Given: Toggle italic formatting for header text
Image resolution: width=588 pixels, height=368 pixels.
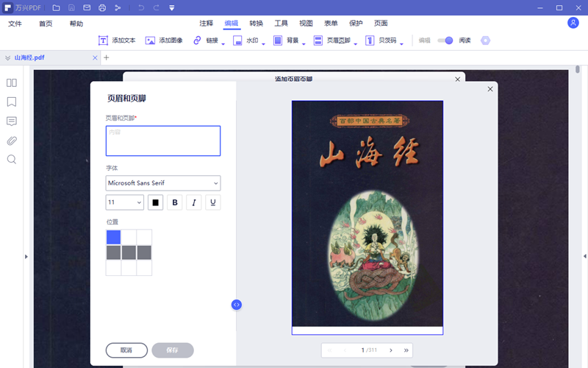Looking at the screenshot, I should [194, 202].
